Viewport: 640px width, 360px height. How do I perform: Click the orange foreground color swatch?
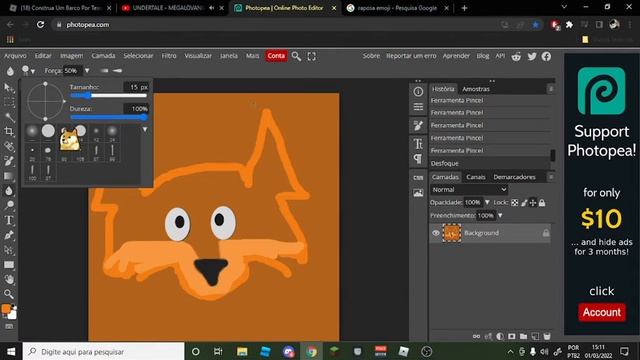(x=6, y=309)
